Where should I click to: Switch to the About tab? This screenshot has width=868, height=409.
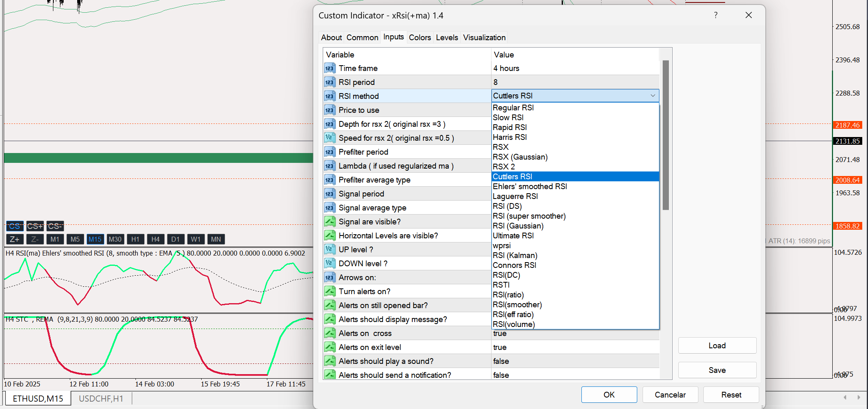331,37
